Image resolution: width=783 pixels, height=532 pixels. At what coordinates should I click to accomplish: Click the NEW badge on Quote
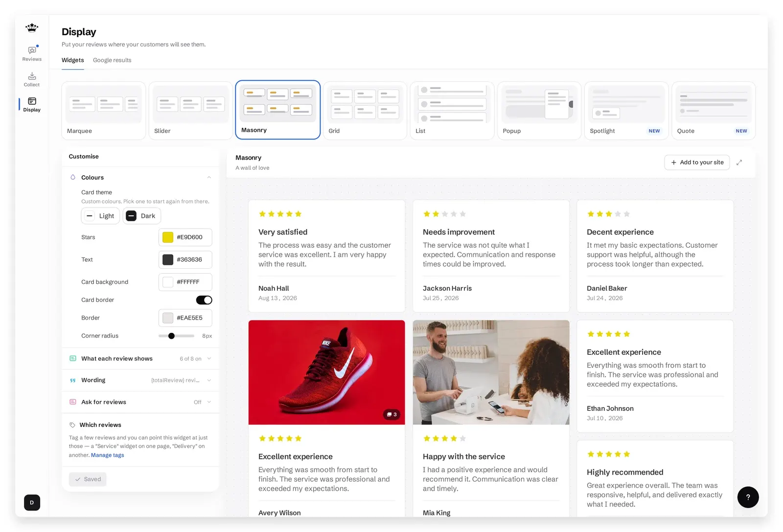pyautogui.click(x=741, y=131)
